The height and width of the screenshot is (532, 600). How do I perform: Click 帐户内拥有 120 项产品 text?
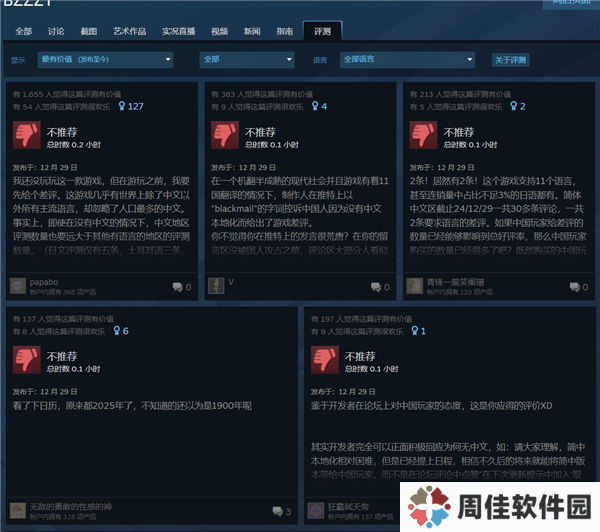click(459, 292)
